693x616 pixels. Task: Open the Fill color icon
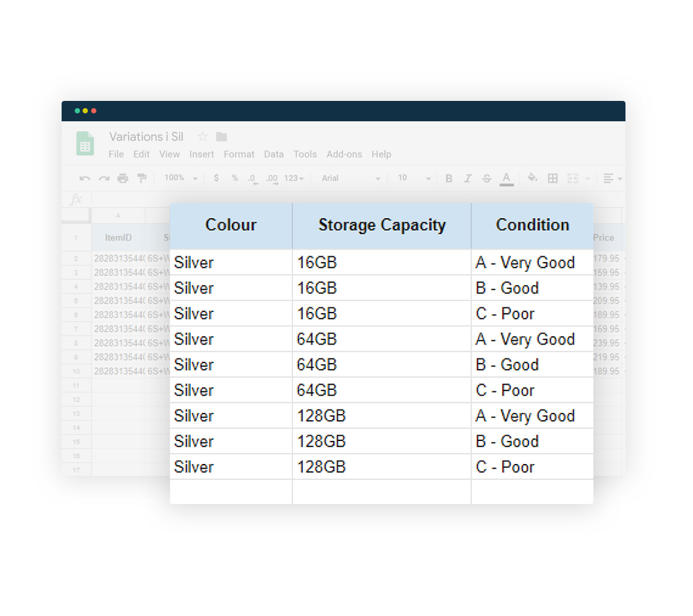tap(532, 178)
